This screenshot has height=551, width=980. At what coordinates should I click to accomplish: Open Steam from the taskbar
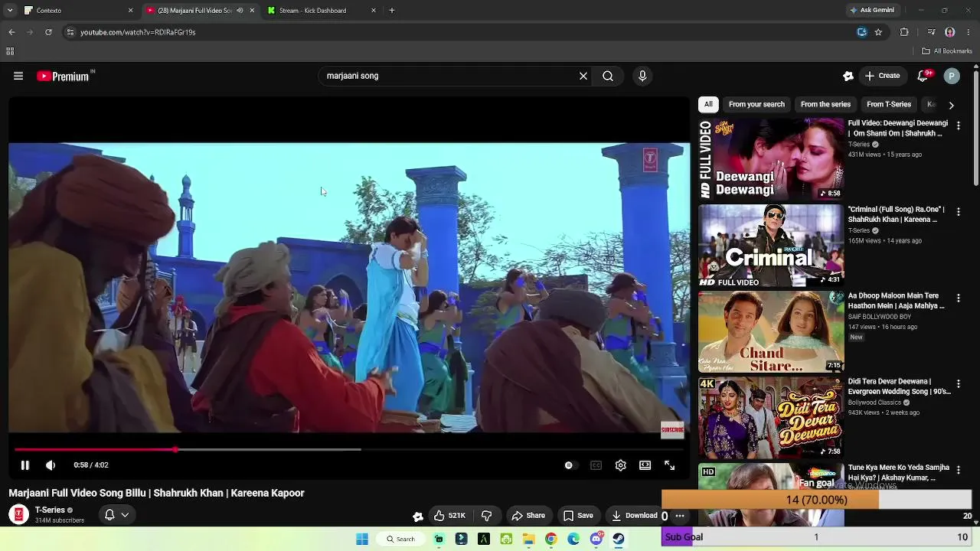pos(618,539)
